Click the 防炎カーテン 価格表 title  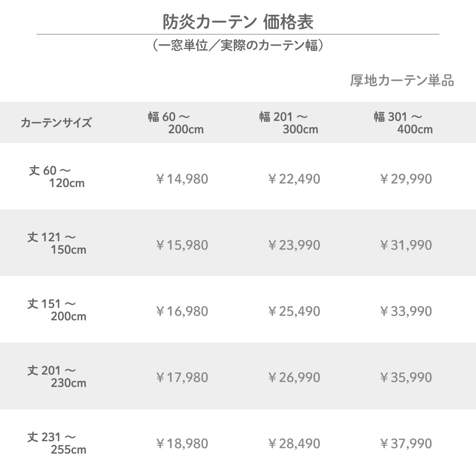[238, 21]
